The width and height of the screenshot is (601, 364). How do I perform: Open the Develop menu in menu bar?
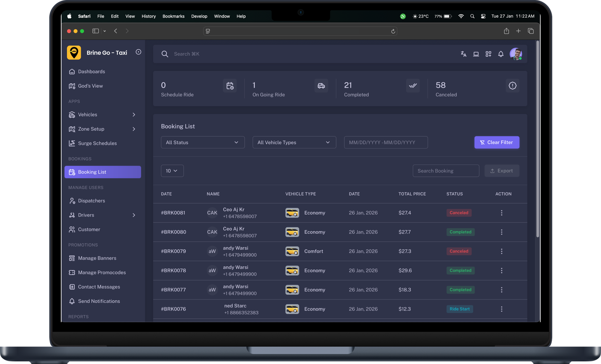click(x=199, y=16)
